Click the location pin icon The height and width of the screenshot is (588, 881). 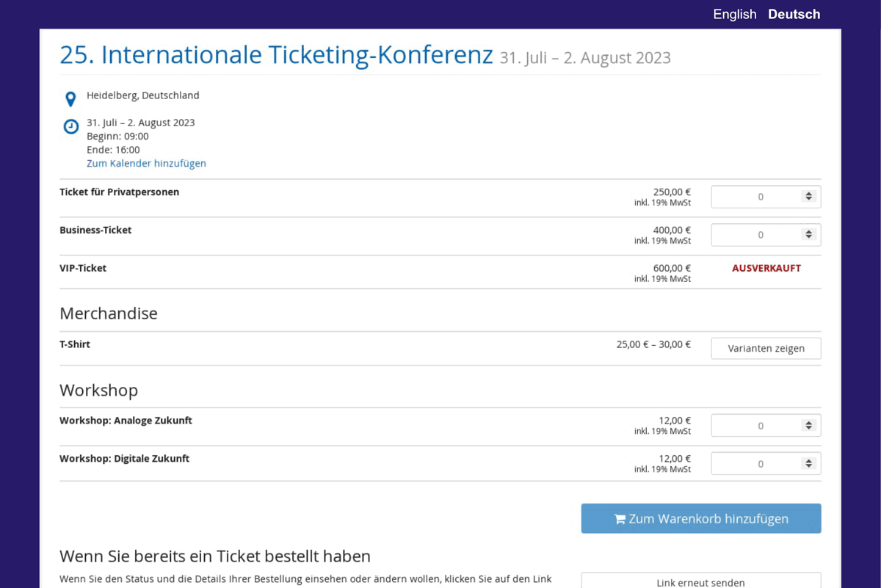coord(70,99)
